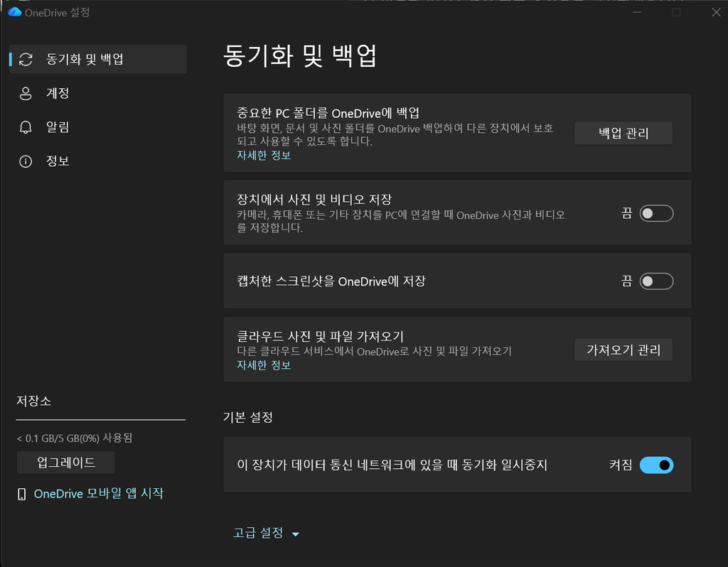Screen dimensions: 728x567
Task: Expand the 고급 설정 section
Action: (x=266, y=533)
